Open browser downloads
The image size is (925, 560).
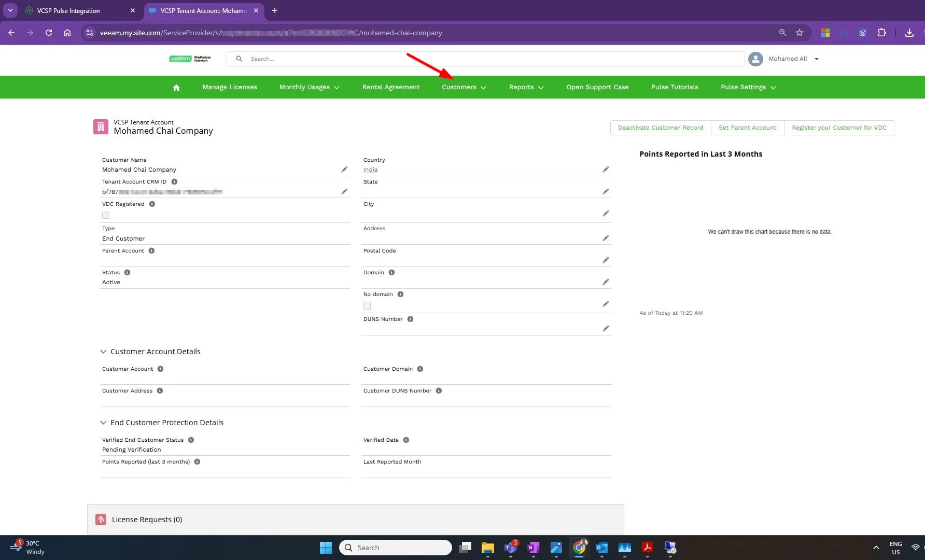(909, 33)
